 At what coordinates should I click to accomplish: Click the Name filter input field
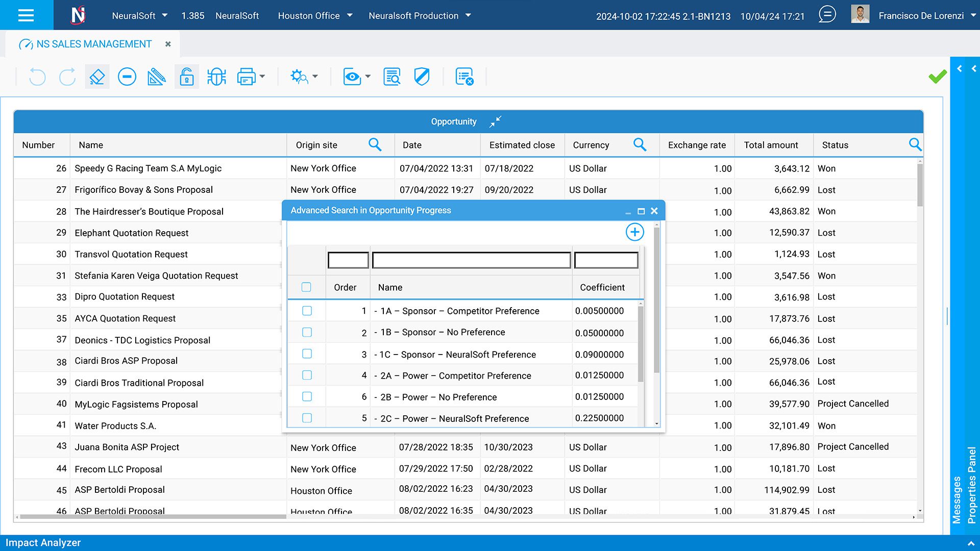(471, 260)
